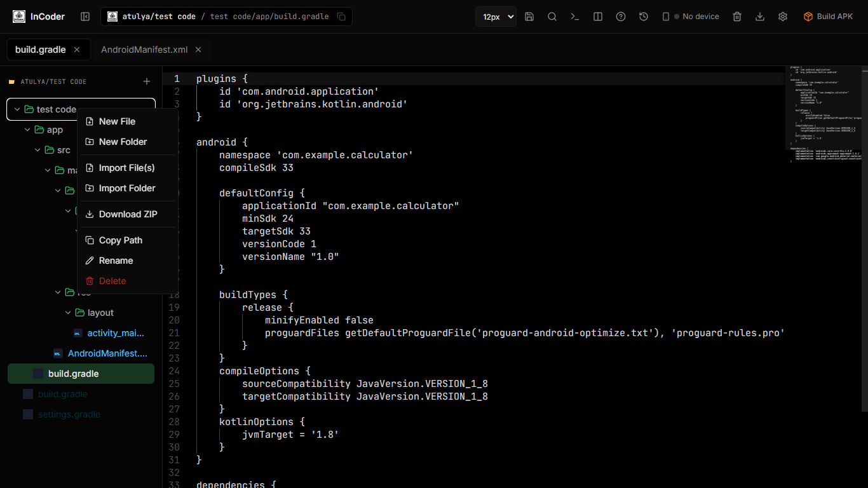Close the build.gradle tab
Image resolution: width=868 pixels, height=488 pixels.
pos(77,50)
